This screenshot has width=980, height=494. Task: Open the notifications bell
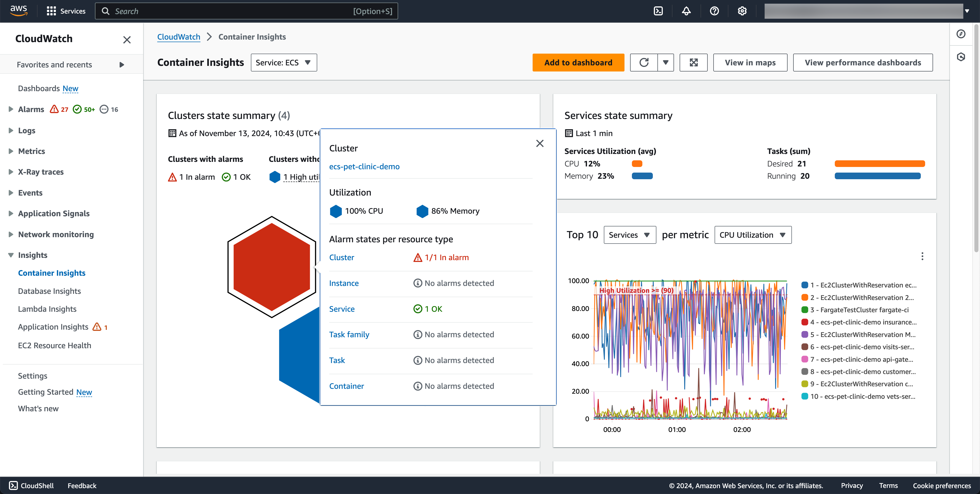(686, 11)
